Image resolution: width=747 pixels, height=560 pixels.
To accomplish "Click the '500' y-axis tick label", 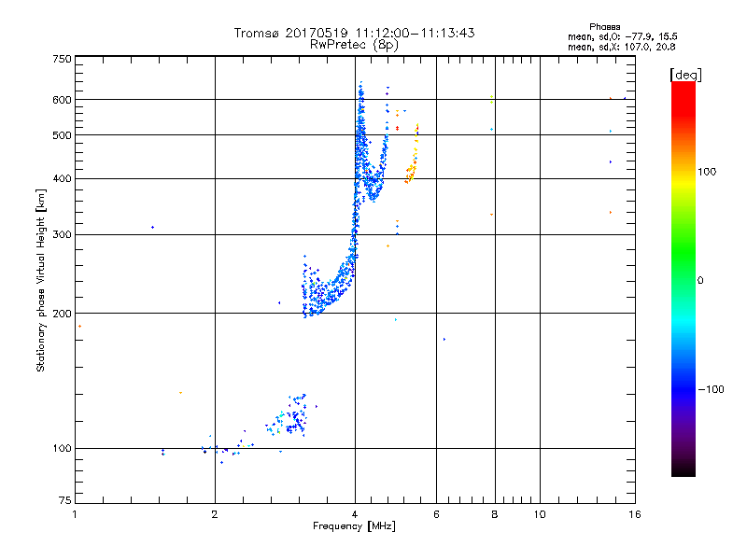I will point(62,135).
